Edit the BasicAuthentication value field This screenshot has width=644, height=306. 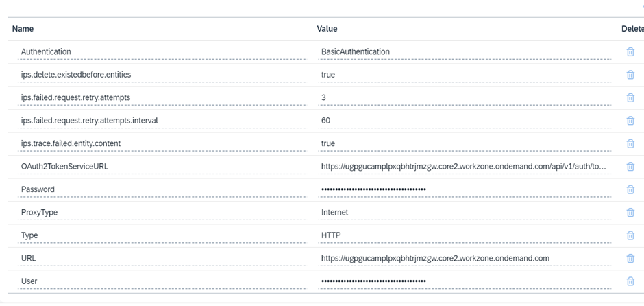click(462, 51)
